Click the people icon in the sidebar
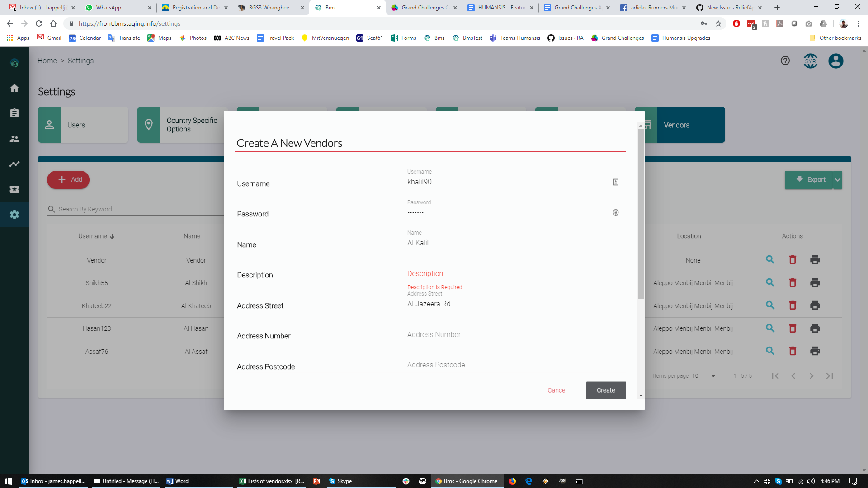The image size is (868, 488). [x=14, y=139]
